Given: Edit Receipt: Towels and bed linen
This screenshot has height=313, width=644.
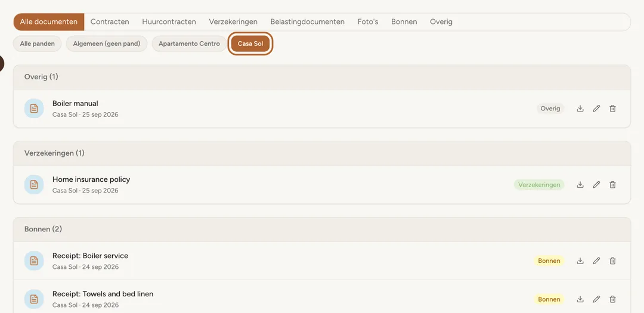Looking at the screenshot, I should (x=596, y=299).
